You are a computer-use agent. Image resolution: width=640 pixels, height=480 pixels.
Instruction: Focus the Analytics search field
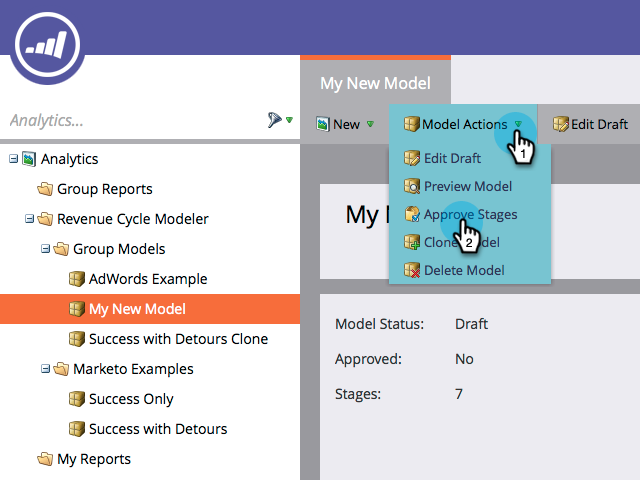tap(133, 120)
